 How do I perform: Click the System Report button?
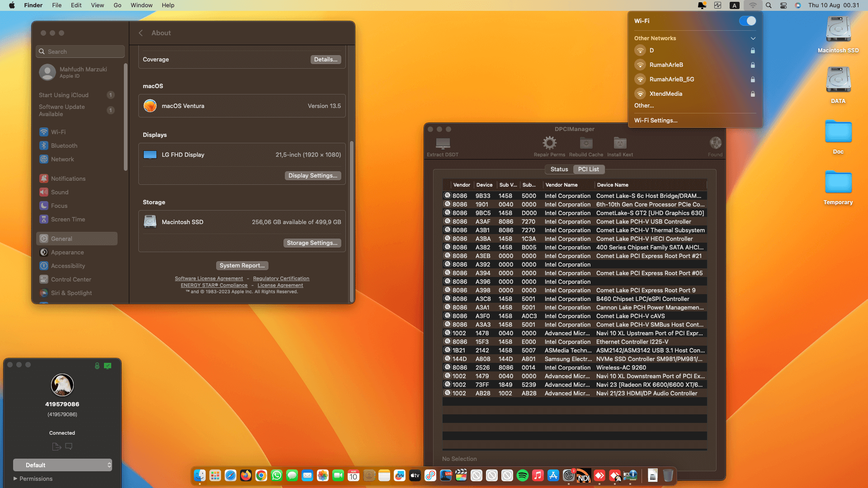(x=242, y=265)
